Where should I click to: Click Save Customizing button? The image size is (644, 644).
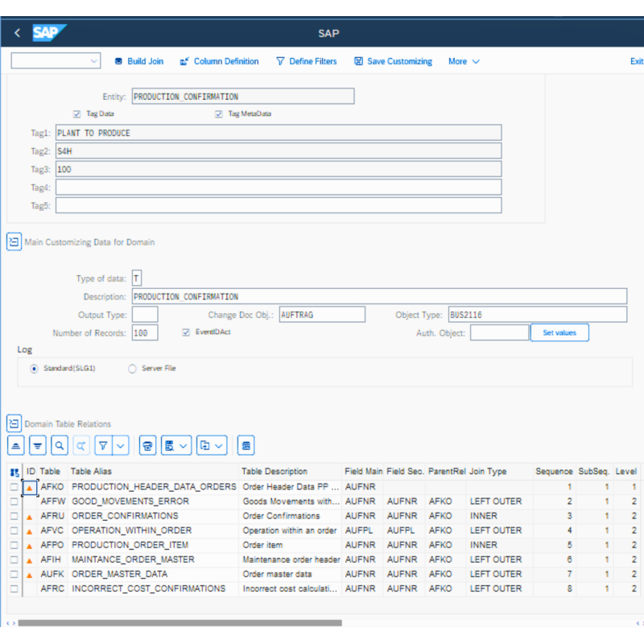393,61
